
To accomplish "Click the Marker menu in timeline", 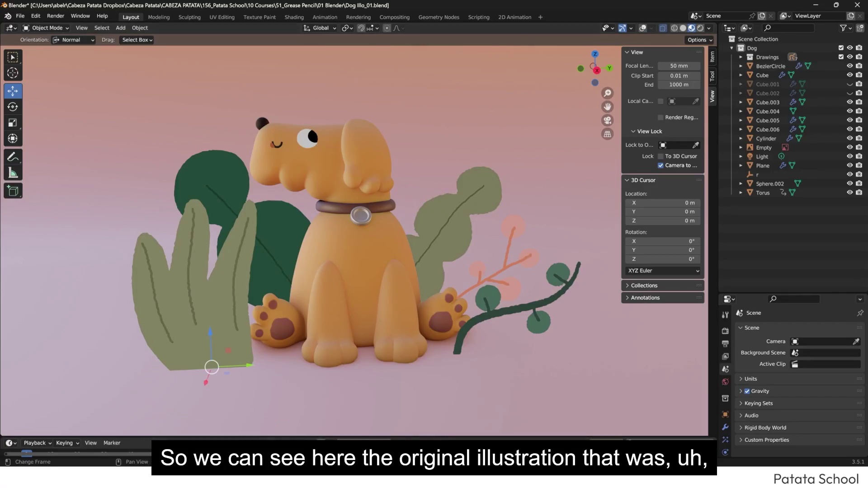I will [112, 443].
